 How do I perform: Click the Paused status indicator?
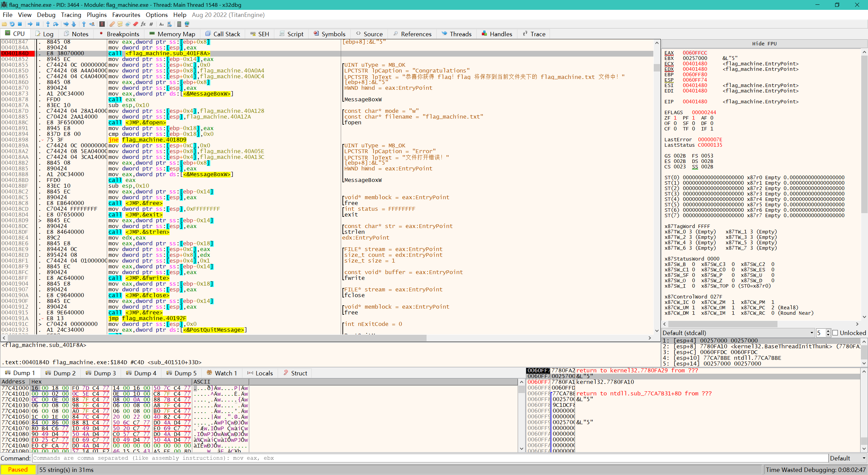18,470
